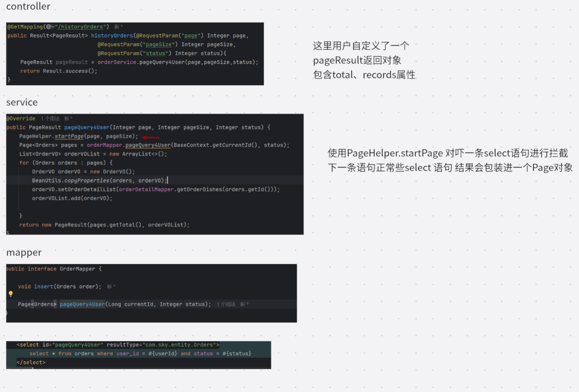
Task: Click the note "包含total、records属性"
Action: [x=364, y=75]
